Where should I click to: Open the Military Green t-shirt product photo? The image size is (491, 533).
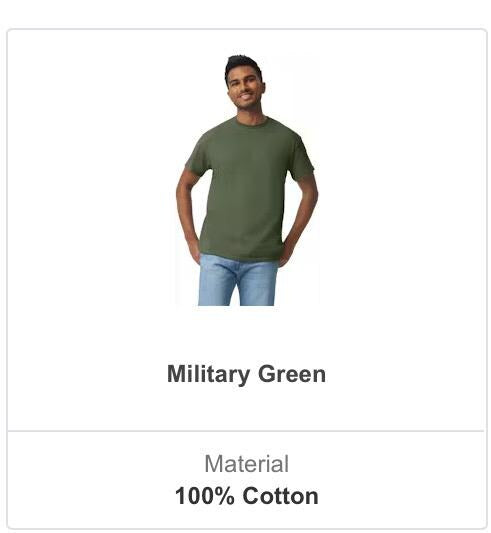247,180
